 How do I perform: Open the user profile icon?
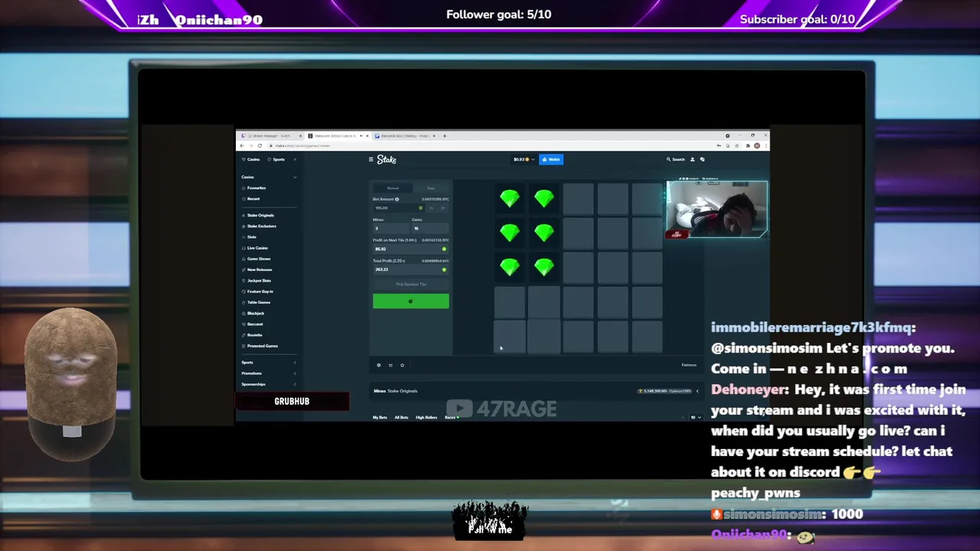coord(692,159)
